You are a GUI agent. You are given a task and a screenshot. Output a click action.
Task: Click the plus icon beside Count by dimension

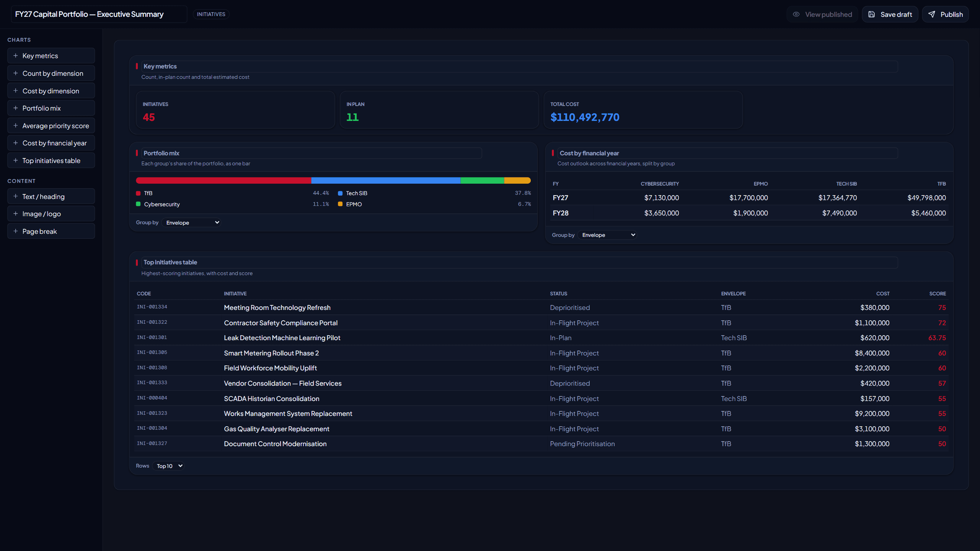point(16,73)
